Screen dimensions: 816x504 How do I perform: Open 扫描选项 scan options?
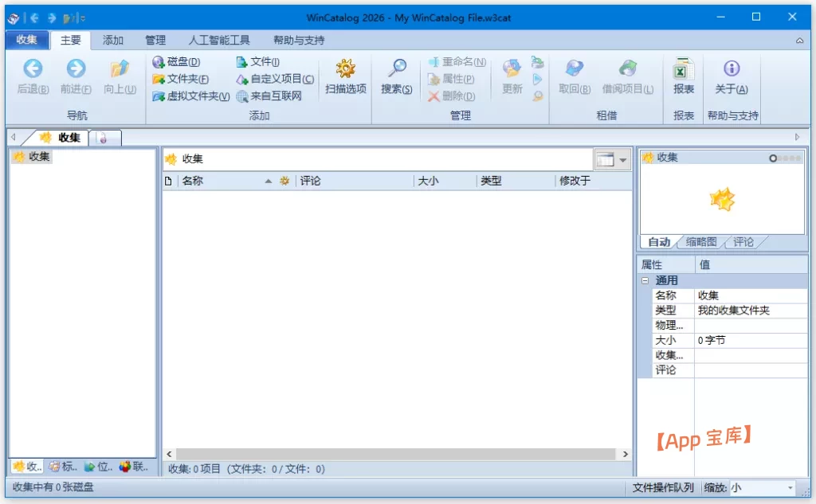(346, 76)
